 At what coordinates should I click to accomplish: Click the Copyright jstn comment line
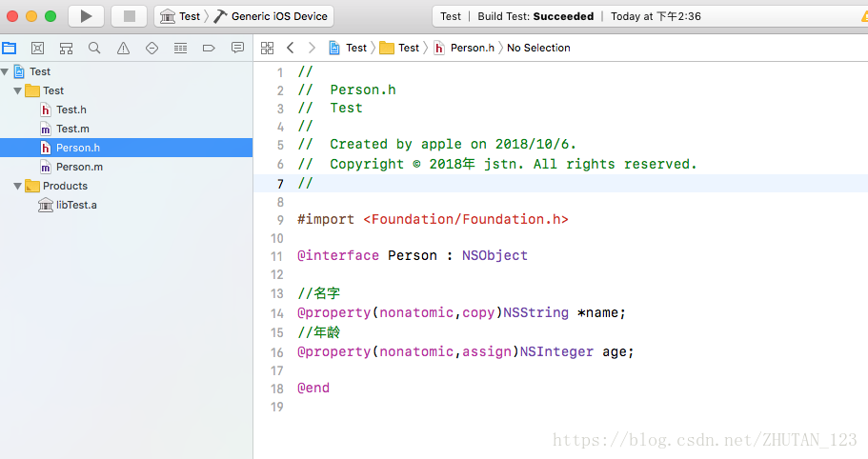tap(497, 164)
